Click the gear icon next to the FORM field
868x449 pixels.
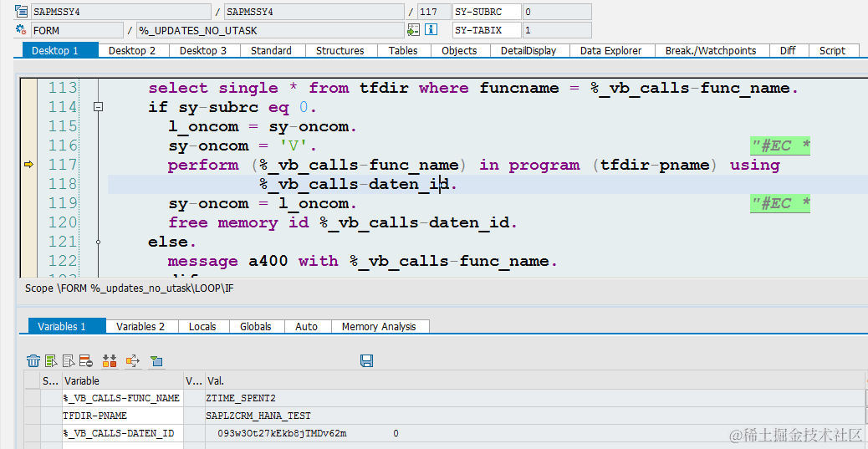click(x=22, y=30)
